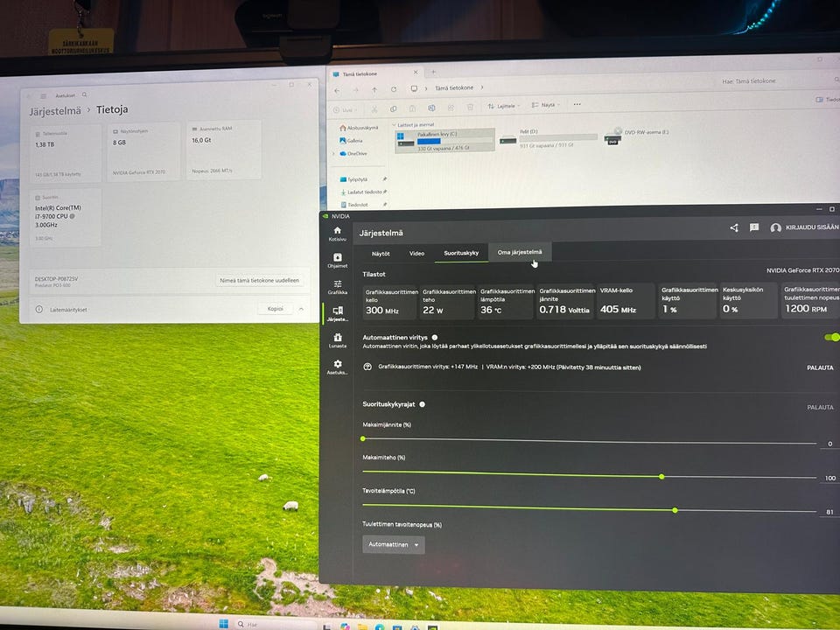
Task: Open NVIDIA app icon on taskbar
Action: tap(433, 626)
